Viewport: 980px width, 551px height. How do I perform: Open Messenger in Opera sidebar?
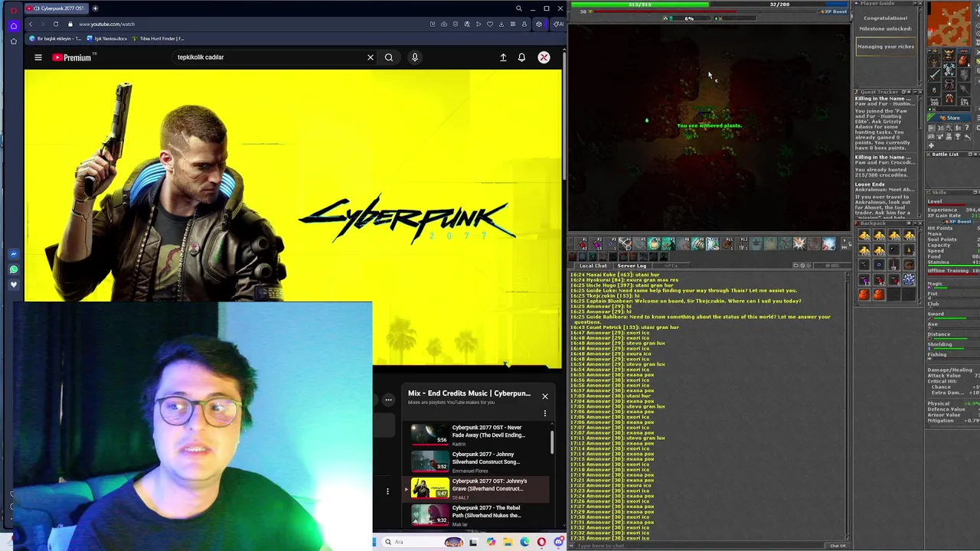pos(13,254)
